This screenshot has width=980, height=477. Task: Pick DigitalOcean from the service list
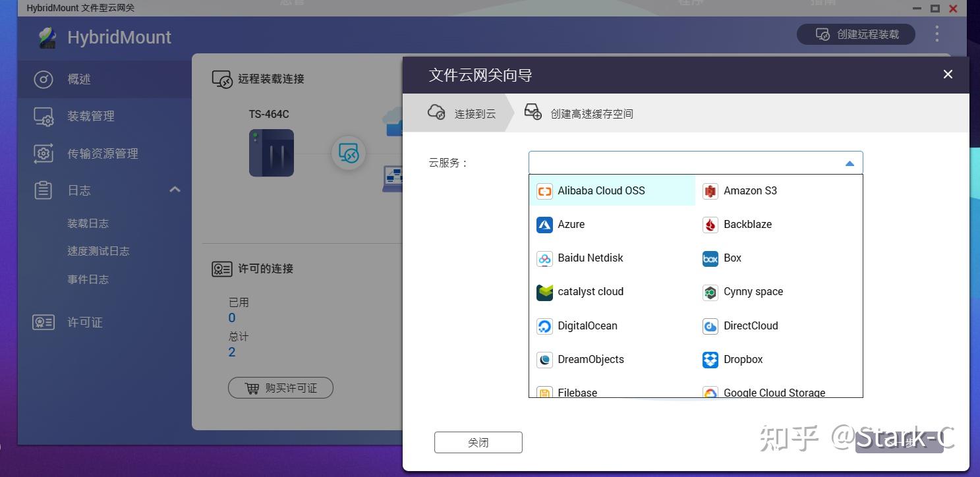coord(587,325)
